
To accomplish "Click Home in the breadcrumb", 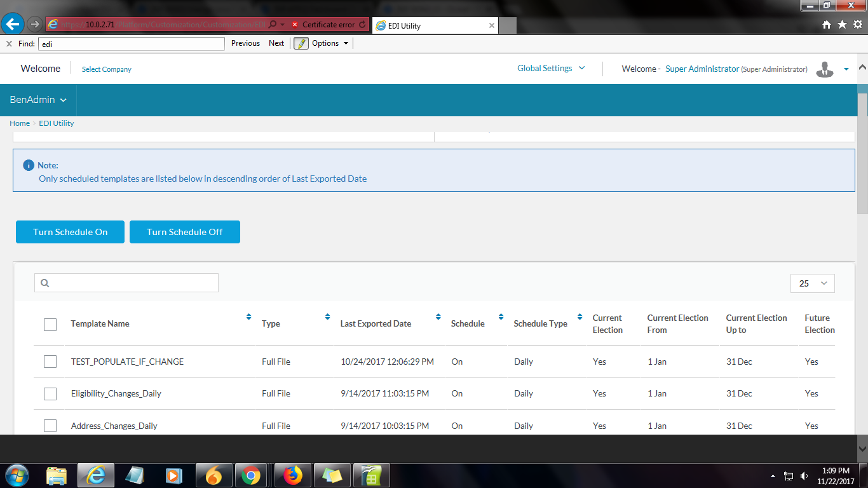I will pyautogui.click(x=19, y=123).
